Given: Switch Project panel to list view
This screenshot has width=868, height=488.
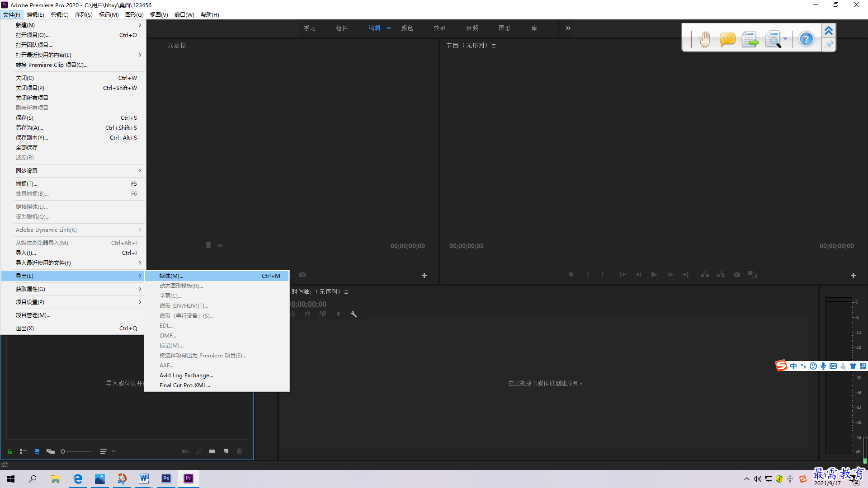Looking at the screenshot, I should tap(24, 451).
